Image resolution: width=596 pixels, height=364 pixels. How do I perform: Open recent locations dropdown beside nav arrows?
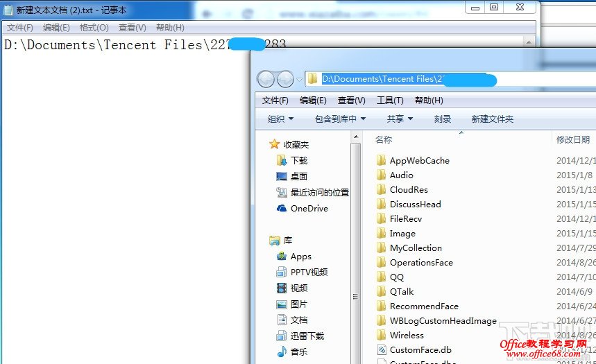(x=299, y=80)
